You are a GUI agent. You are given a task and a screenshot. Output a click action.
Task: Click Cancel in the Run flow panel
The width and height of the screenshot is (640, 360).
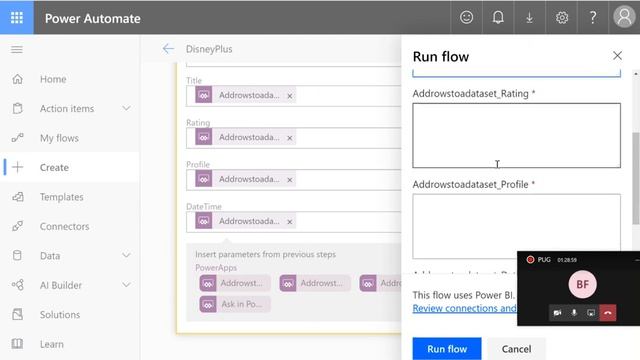(x=516, y=349)
